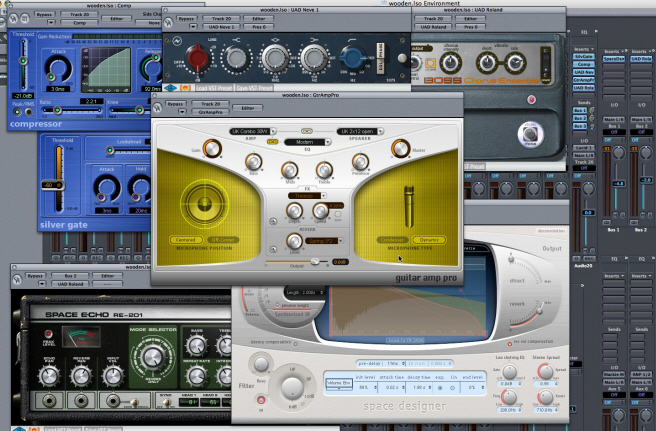The width and height of the screenshot is (656, 431).
Task: Click the orange bracket icon below the Neve plugin
Action: (x=185, y=88)
